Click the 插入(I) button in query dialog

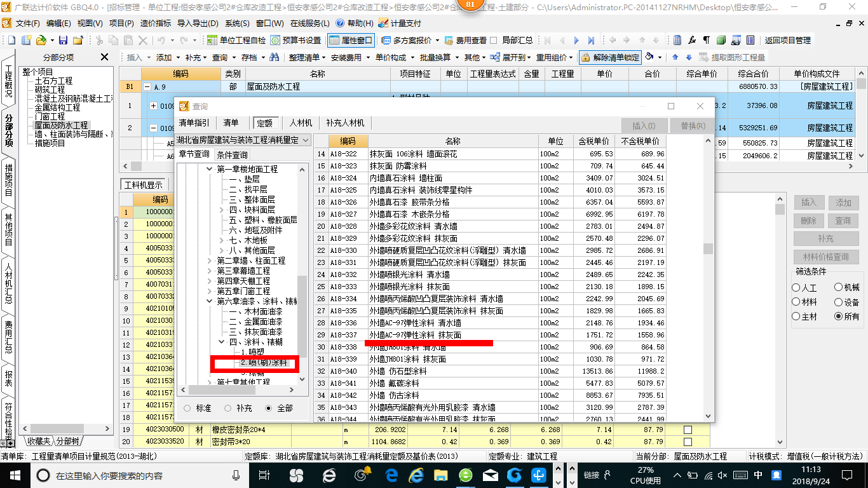pos(644,126)
